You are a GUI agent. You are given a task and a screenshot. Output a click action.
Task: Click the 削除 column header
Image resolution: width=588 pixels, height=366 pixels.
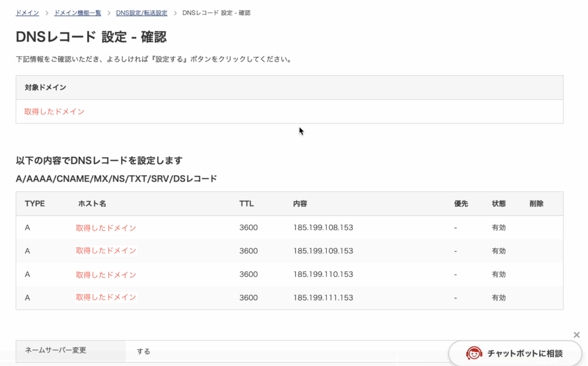(x=536, y=203)
